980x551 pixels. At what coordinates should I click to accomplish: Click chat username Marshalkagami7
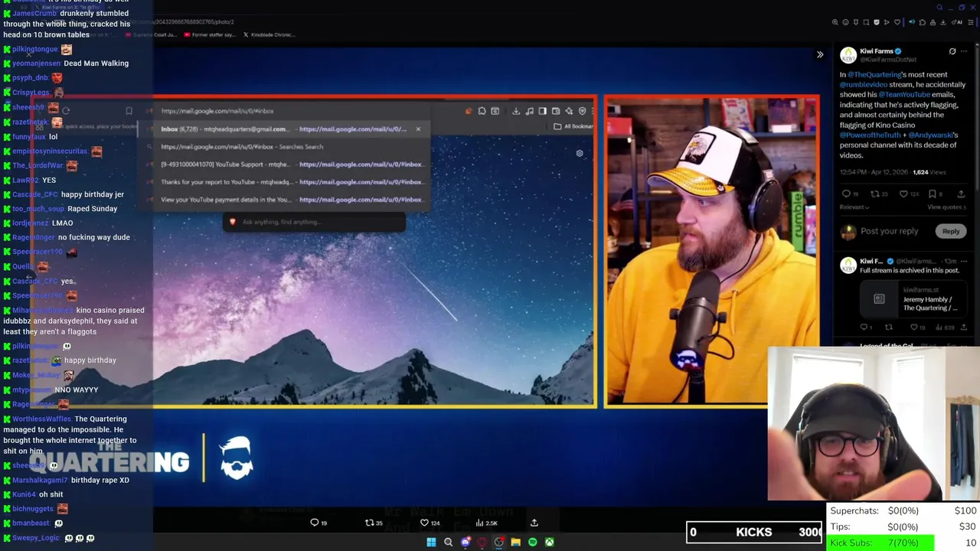pyautogui.click(x=40, y=480)
